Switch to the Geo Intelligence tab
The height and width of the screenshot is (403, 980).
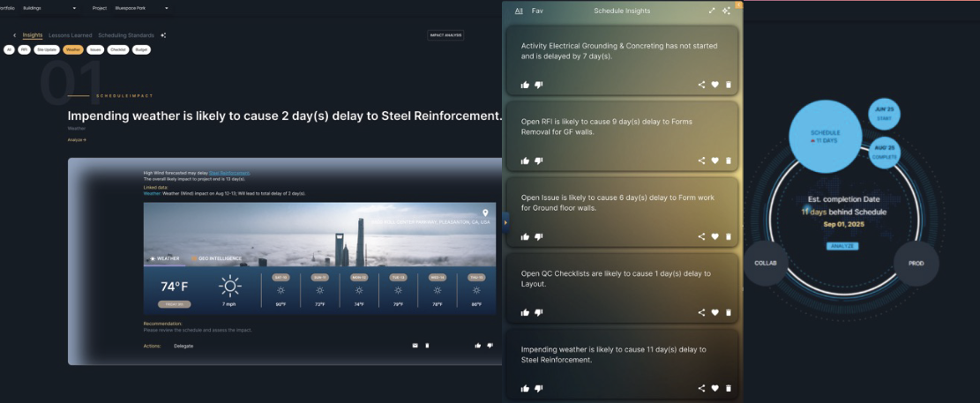point(216,258)
